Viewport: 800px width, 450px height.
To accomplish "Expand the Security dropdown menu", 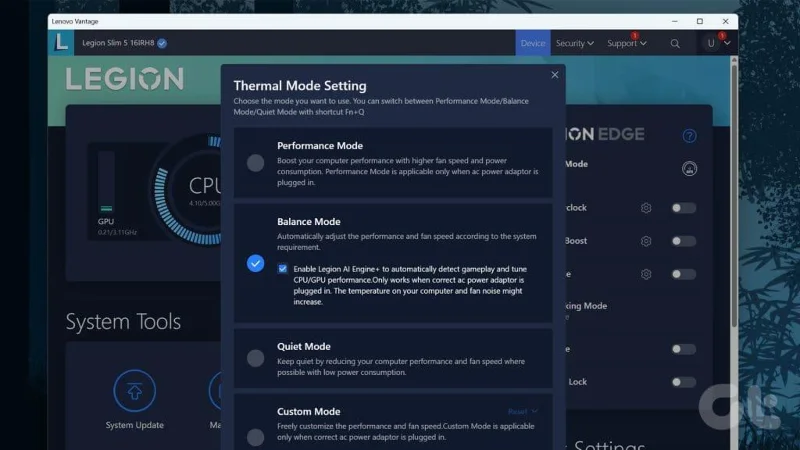I will pos(575,43).
